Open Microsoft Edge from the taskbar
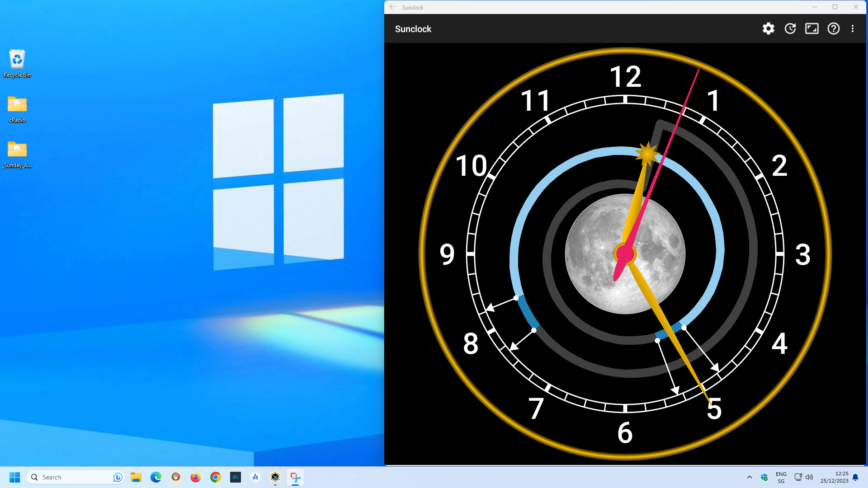 tap(156, 477)
